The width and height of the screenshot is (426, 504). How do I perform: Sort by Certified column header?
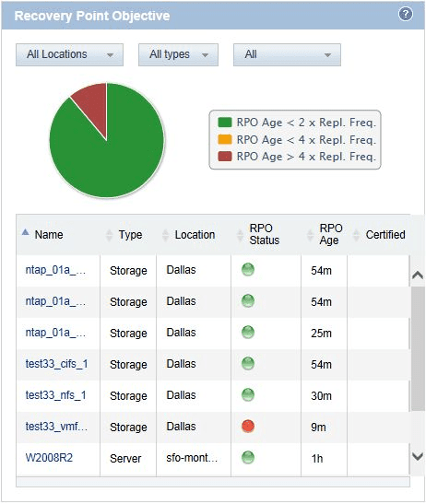tap(385, 235)
